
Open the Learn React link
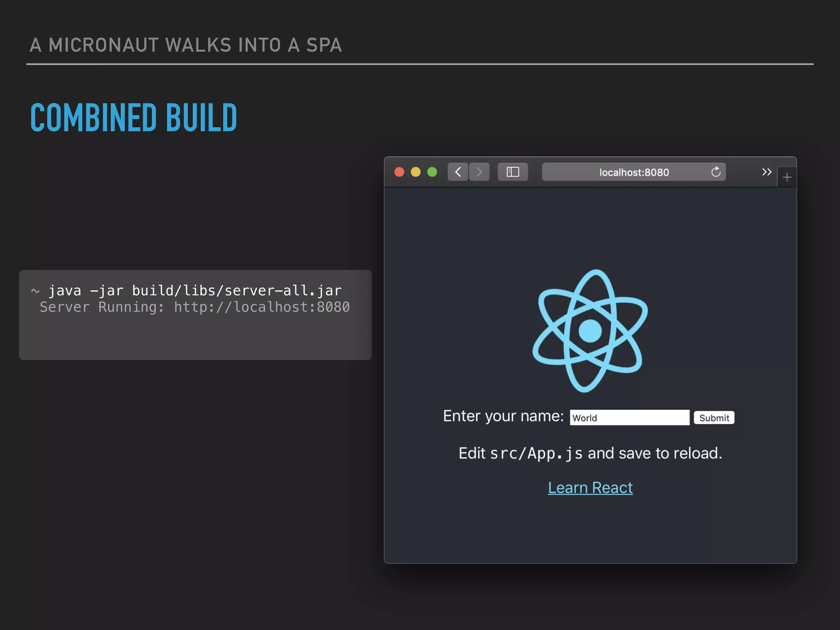tap(590, 488)
